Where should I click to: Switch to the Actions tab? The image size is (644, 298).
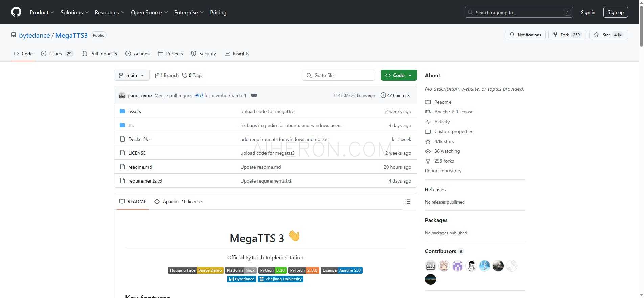[137, 54]
